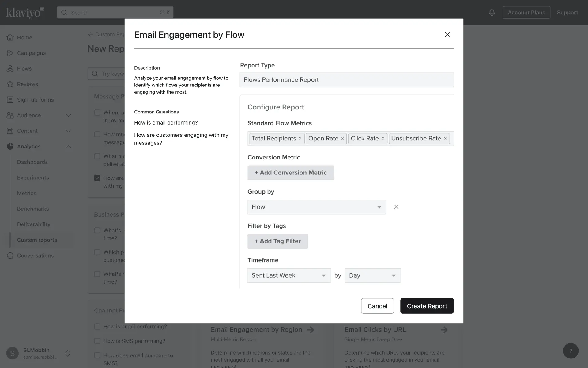Check 'How is SMS performing?' box
The height and width of the screenshot is (368, 588).
coord(97,341)
